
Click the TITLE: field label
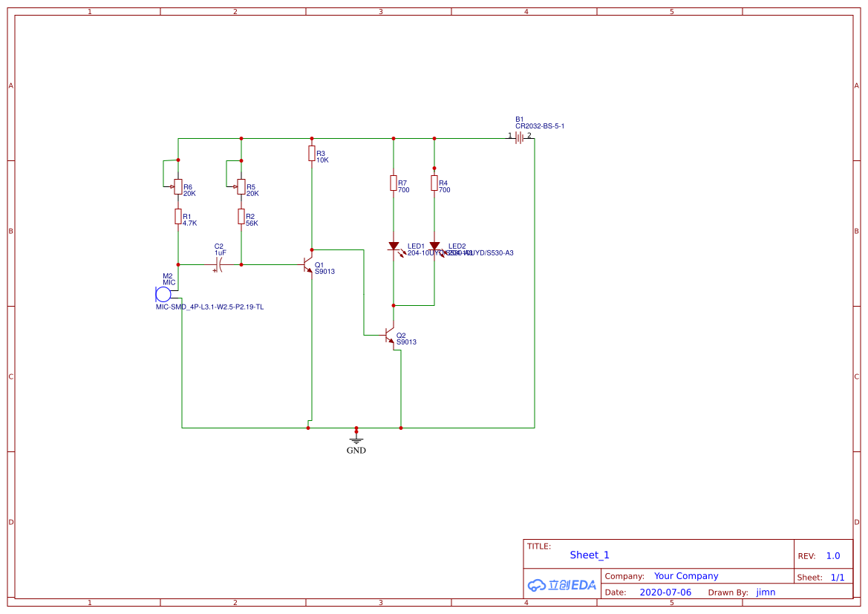538,546
